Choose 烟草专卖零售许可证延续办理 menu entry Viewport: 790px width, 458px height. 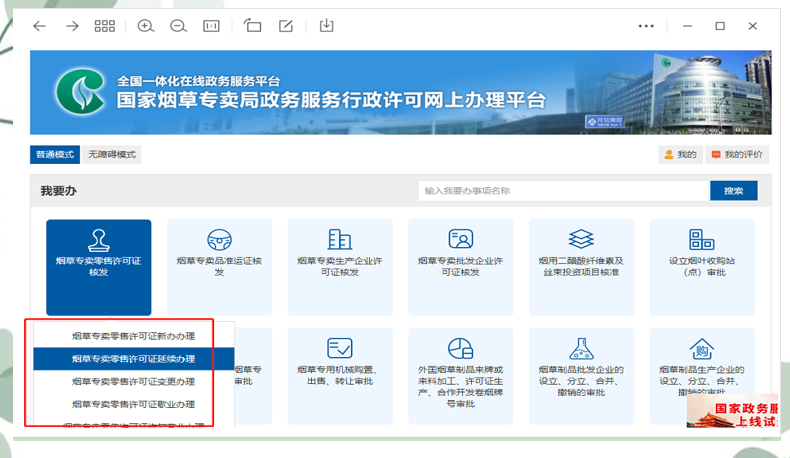134,359
